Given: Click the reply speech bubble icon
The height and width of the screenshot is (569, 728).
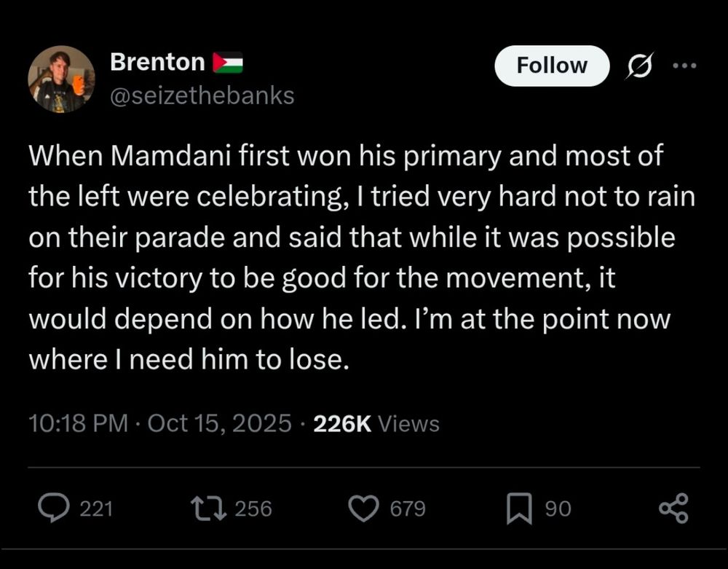Looking at the screenshot, I should pos(52,508).
